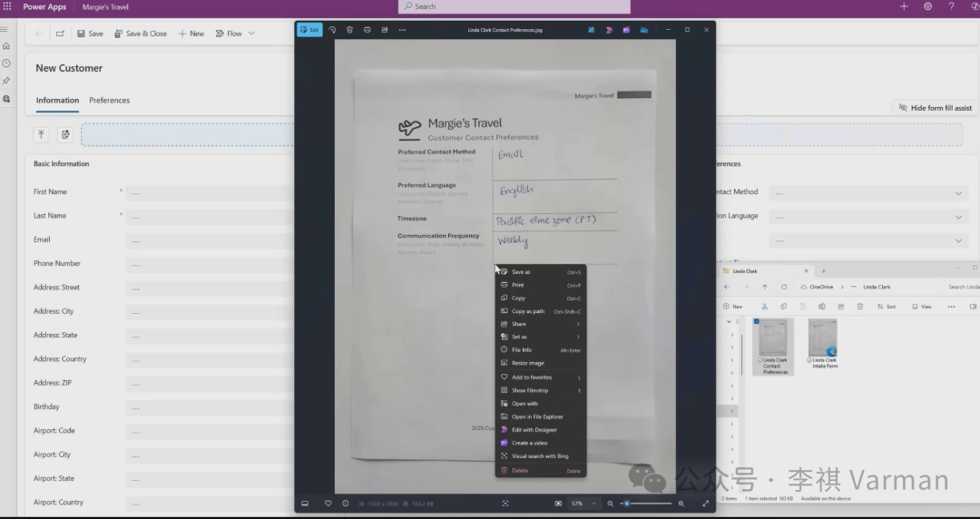Open the Contact Method dropdown

[x=868, y=192]
